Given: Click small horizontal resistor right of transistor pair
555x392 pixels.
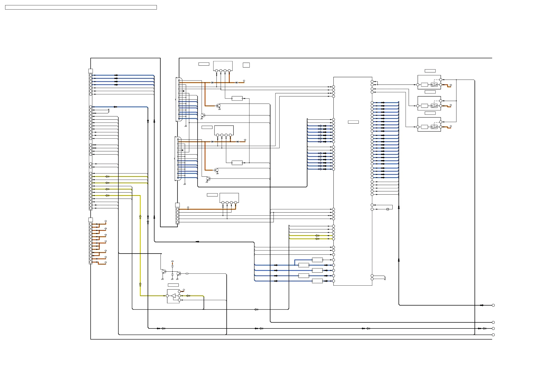Looking at the screenshot, I should tap(187, 274).
